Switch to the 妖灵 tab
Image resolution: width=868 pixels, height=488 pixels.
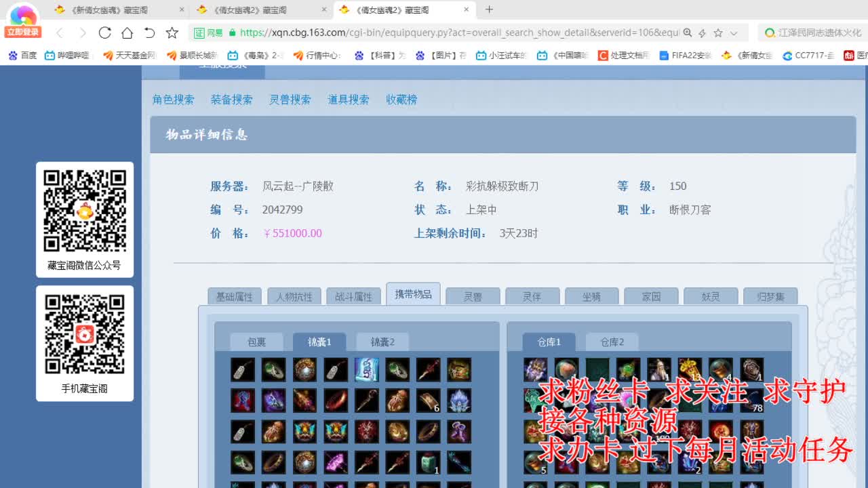(711, 296)
